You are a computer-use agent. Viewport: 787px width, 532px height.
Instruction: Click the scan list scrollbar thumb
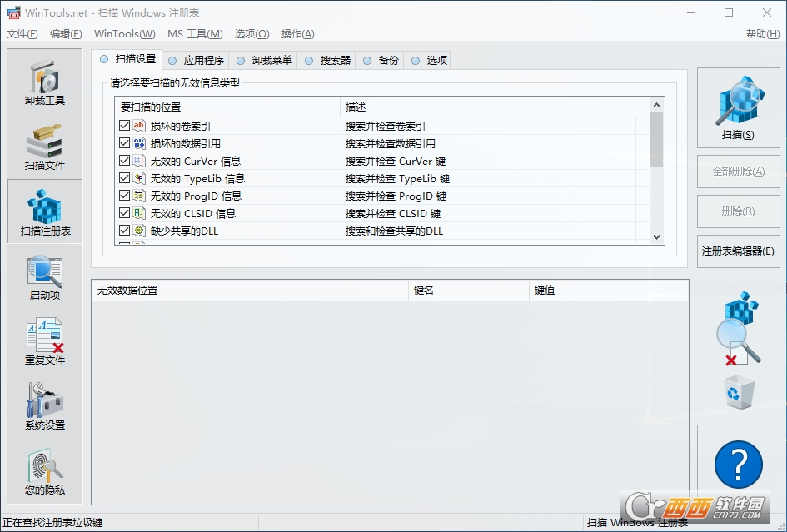(656, 138)
